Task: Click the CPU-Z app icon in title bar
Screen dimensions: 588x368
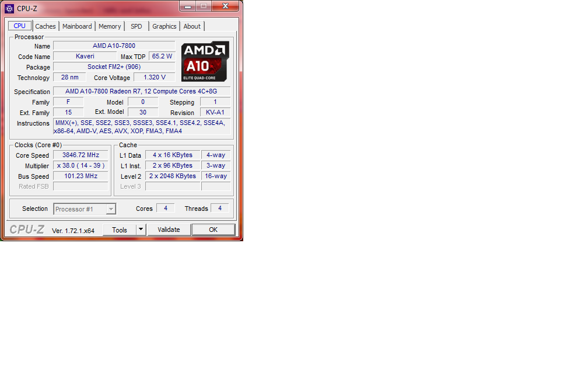Action: (9, 8)
